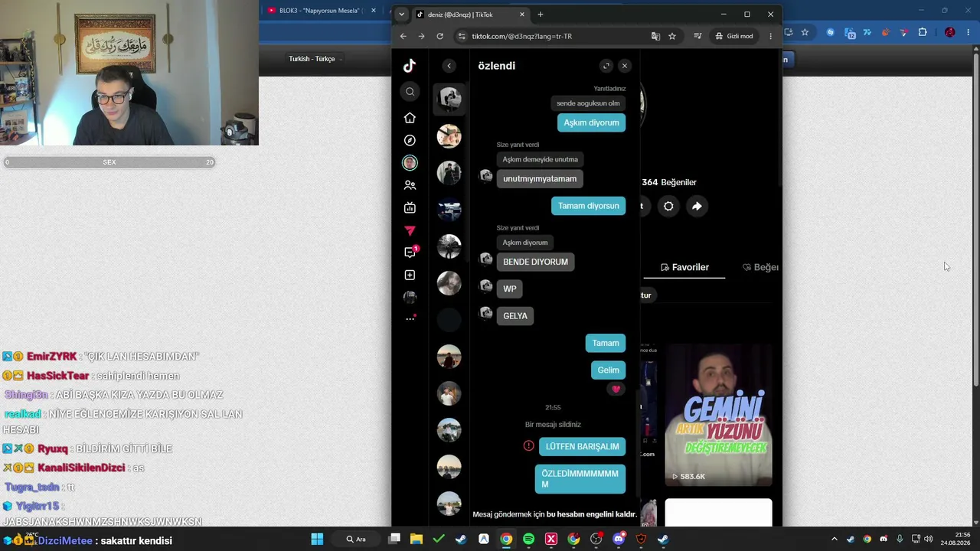The width and height of the screenshot is (980, 551).
Task: Open the background Chrome window's profile avatar
Action: [x=950, y=32]
